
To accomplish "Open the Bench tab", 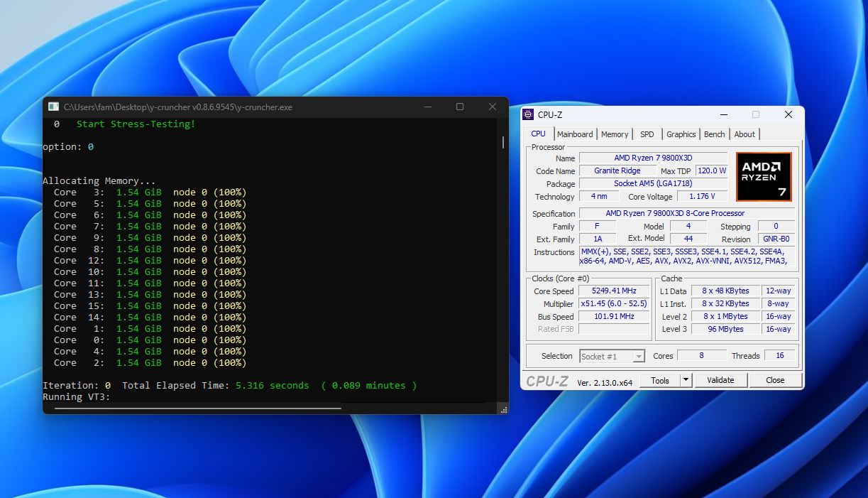I will (714, 134).
